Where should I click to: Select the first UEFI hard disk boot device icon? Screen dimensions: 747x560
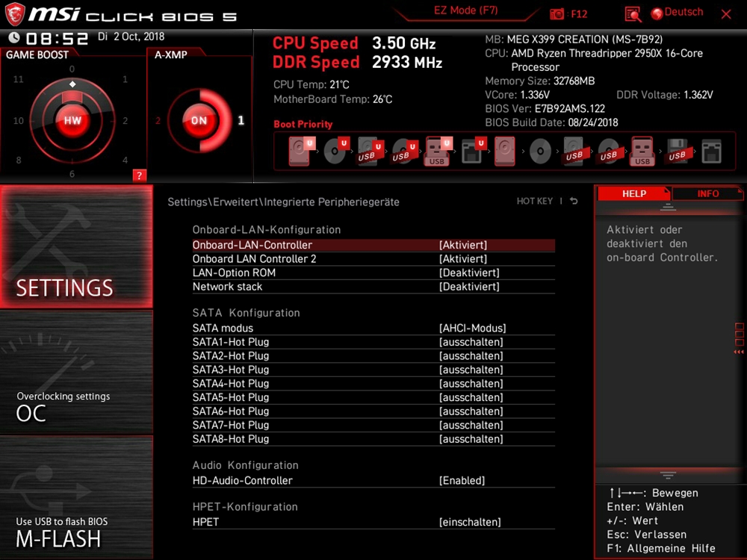[x=300, y=152]
